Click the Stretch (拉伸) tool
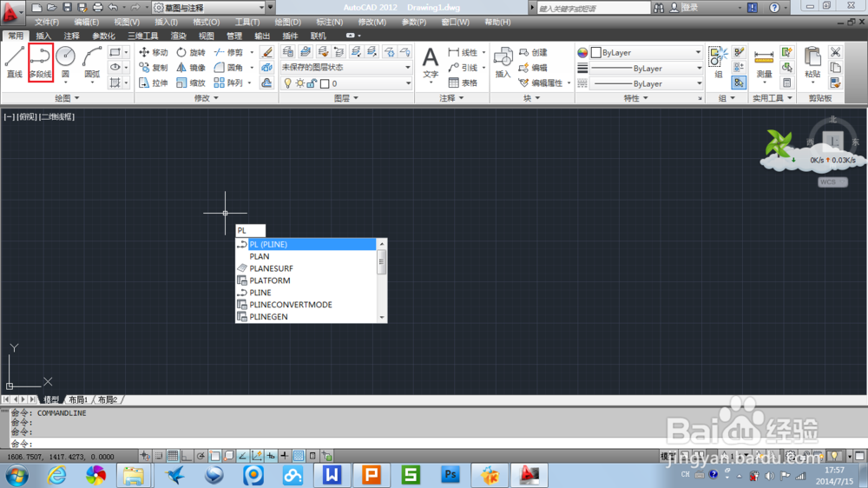 (154, 83)
